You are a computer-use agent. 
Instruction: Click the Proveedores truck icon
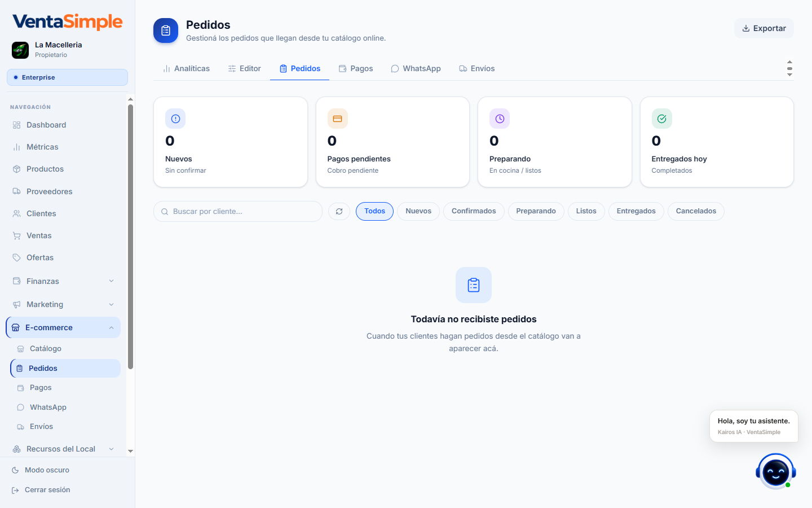coord(16,191)
